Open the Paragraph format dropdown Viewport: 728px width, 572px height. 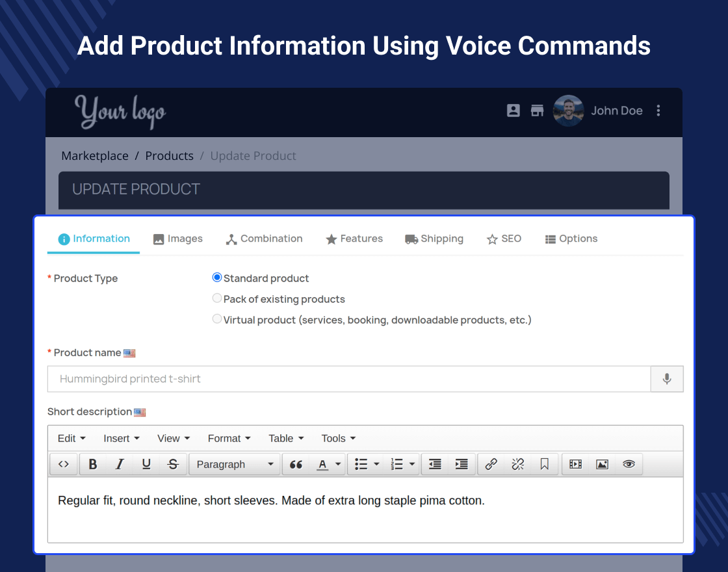tap(235, 464)
